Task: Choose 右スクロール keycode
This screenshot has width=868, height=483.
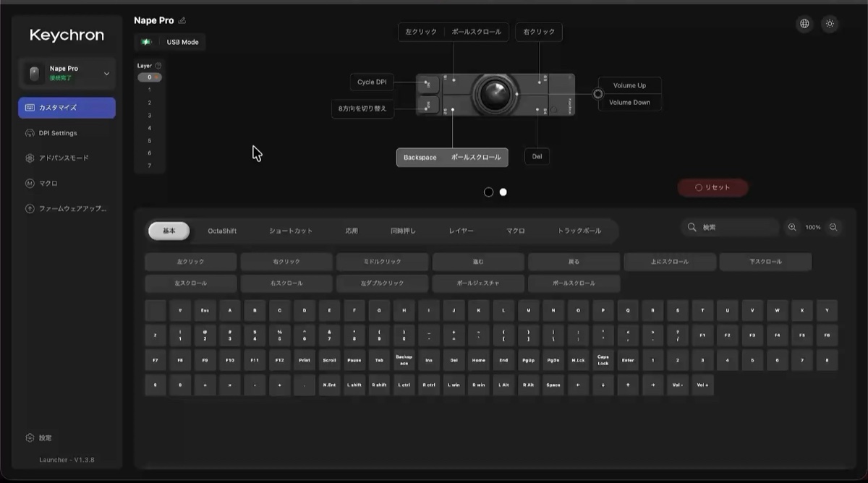Action: 286,283
